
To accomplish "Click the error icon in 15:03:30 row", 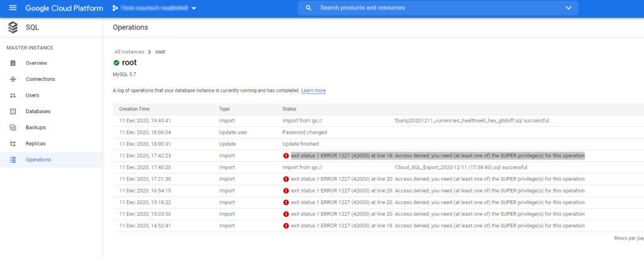I will (286, 214).
